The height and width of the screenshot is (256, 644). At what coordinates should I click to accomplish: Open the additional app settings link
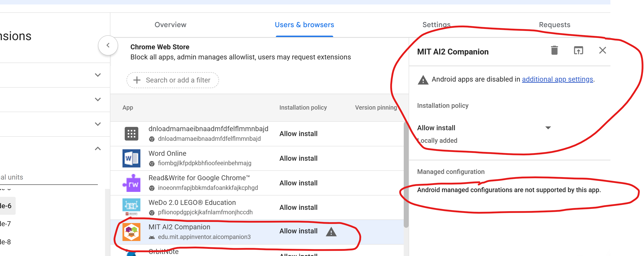[557, 79]
